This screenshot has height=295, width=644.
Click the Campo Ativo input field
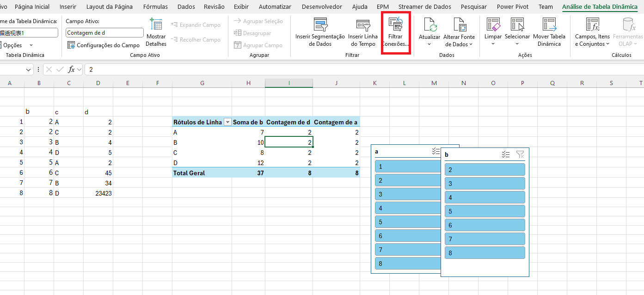[x=104, y=33]
